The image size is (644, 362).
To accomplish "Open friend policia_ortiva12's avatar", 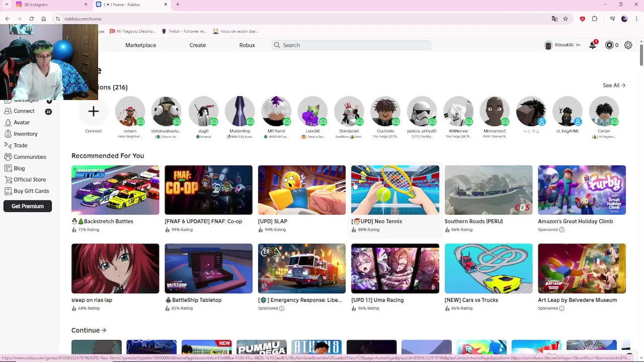I will pyautogui.click(x=422, y=112).
